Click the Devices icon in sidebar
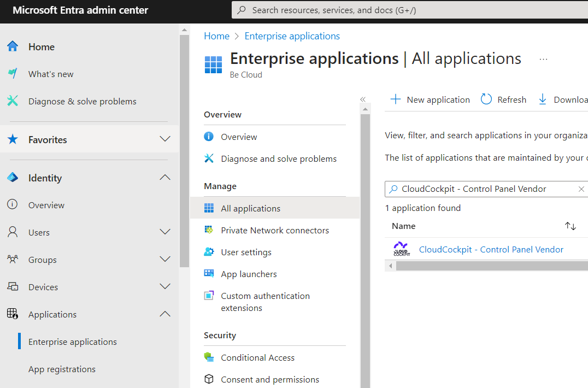588x388 pixels. (x=13, y=287)
